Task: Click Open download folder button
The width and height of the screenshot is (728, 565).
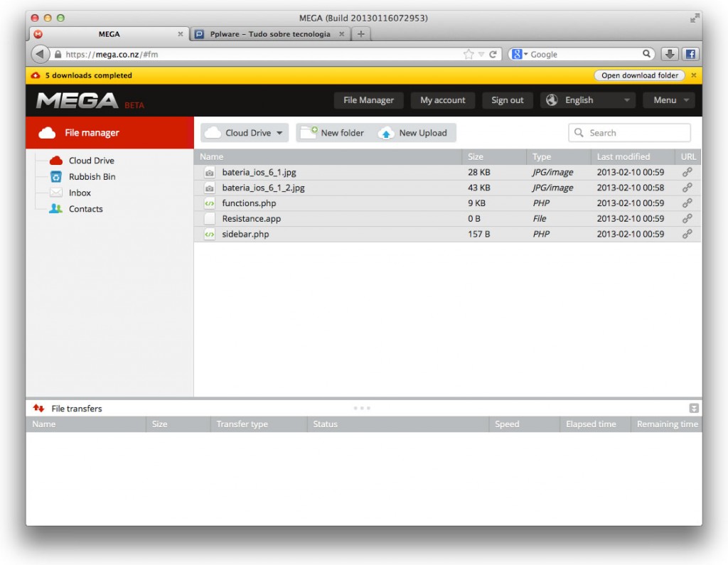Action: point(639,75)
